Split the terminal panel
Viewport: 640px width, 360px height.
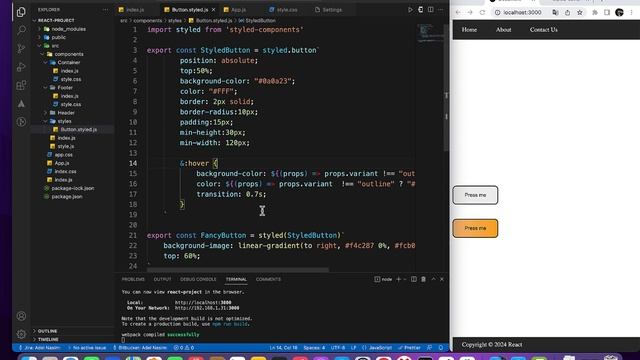tap(413, 279)
